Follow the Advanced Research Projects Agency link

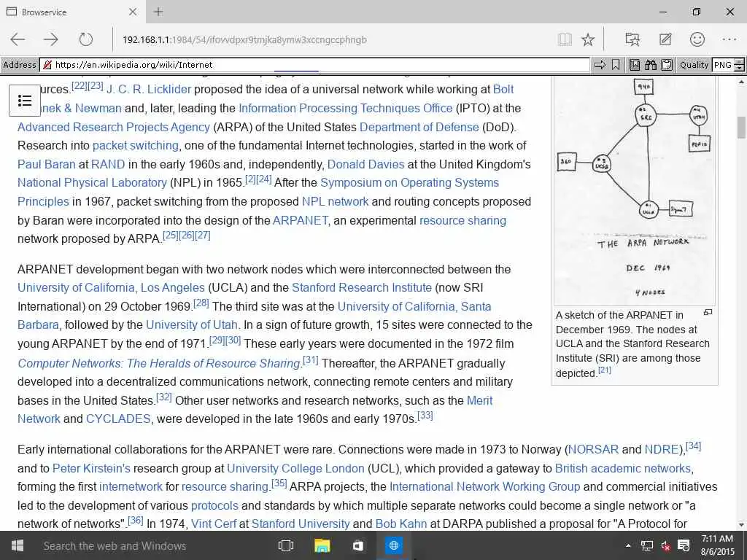pyautogui.click(x=113, y=127)
